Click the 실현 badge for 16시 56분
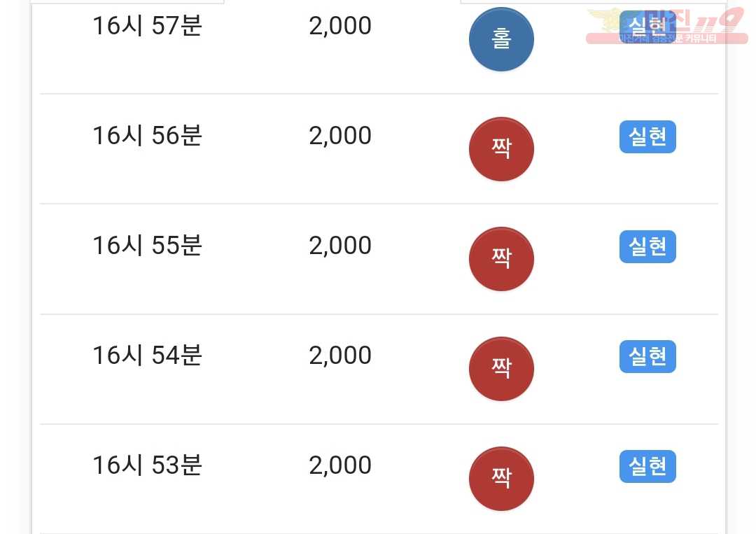This screenshot has height=534, width=756. click(647, 137)
